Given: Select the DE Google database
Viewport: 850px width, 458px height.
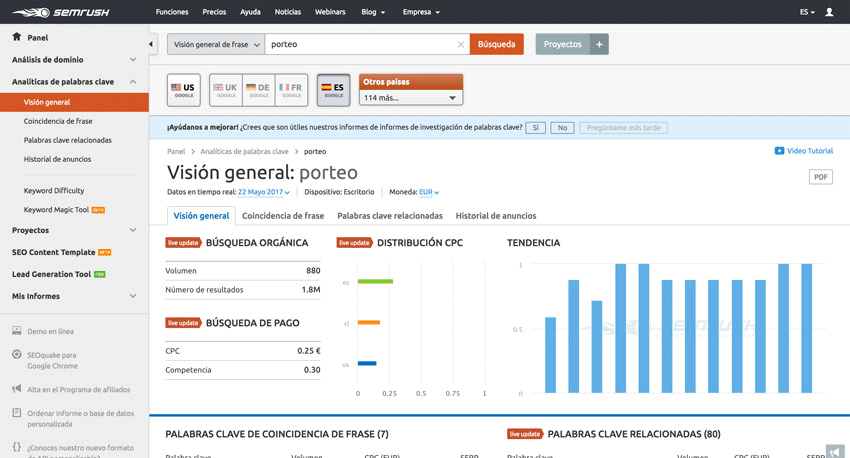Looking at the screenshot, I should pos(259,90).
